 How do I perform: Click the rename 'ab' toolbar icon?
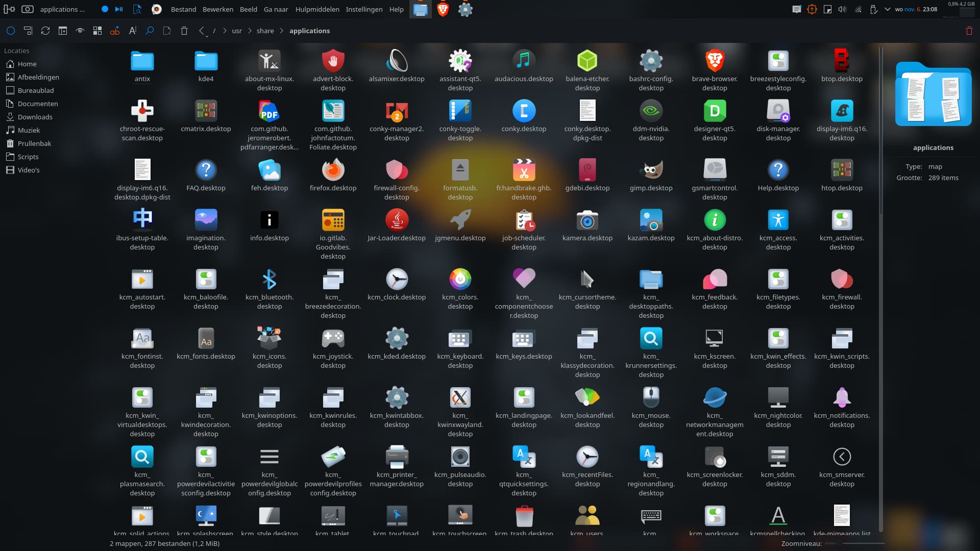115,31
